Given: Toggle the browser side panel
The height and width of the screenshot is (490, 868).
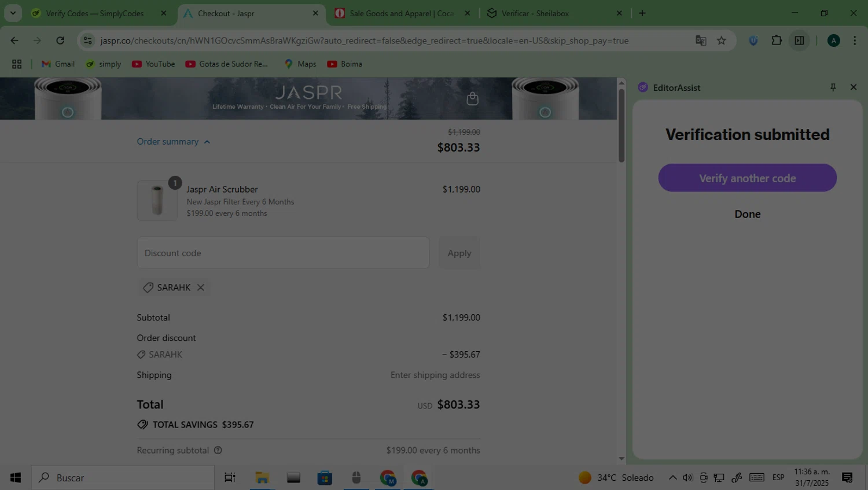Looking at the screenshot, I should point(799,40).
